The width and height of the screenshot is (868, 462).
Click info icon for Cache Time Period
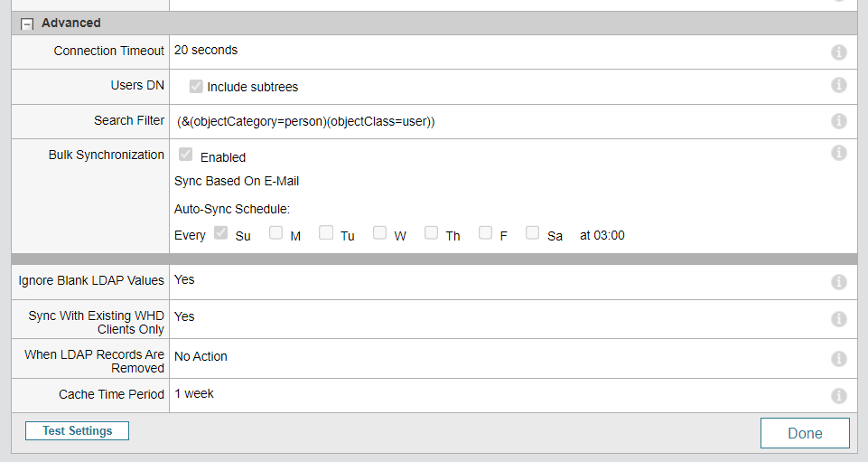[x=838, y=396]
